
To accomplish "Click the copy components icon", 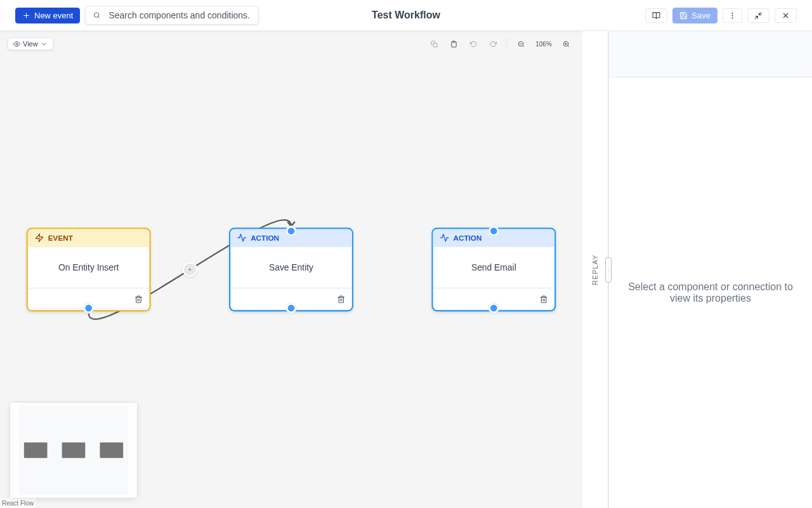I will (x=434, y=44).
